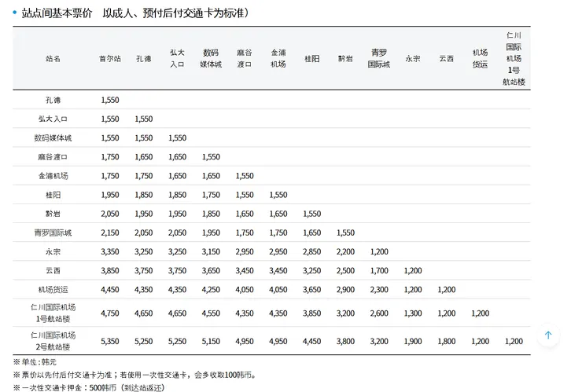The image size is (582, 392).
Task: Click 4,250 in 机场货运 row
Action: click(211, 290)
